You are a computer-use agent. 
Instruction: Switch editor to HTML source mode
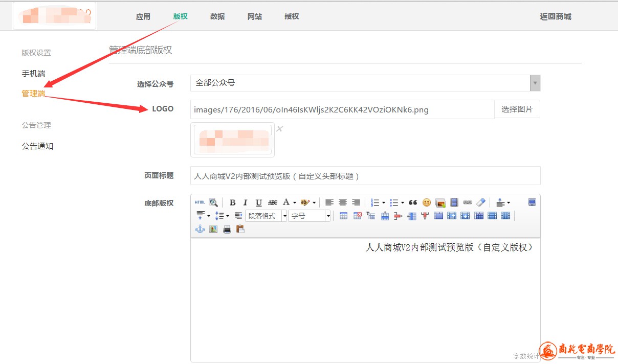(200, 202)
